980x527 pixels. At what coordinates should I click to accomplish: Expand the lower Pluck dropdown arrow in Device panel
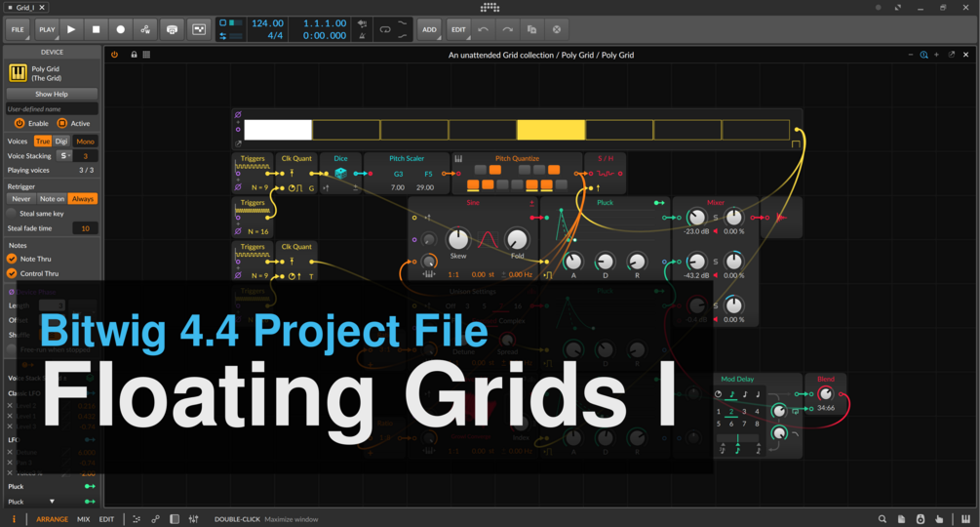click(52, 502)
